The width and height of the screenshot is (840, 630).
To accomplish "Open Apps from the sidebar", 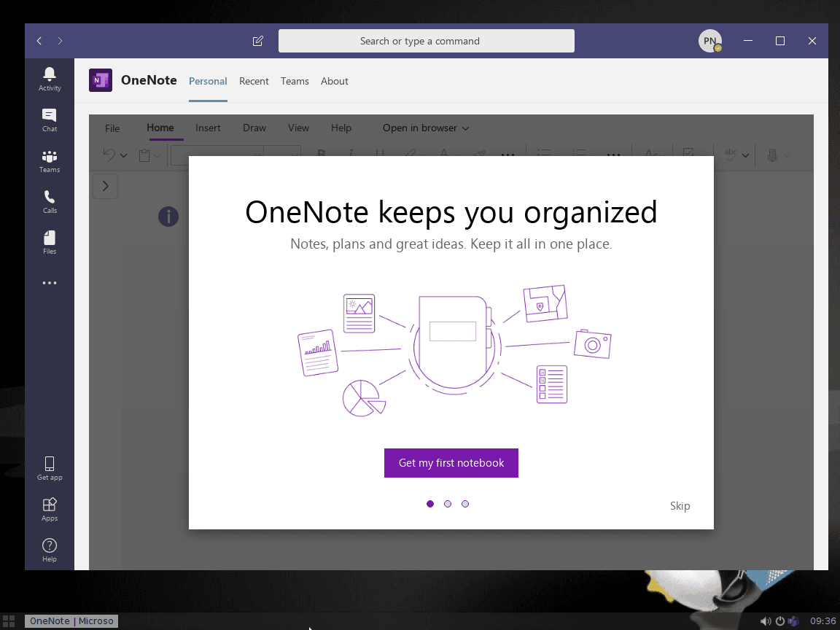I will [49, 507].
